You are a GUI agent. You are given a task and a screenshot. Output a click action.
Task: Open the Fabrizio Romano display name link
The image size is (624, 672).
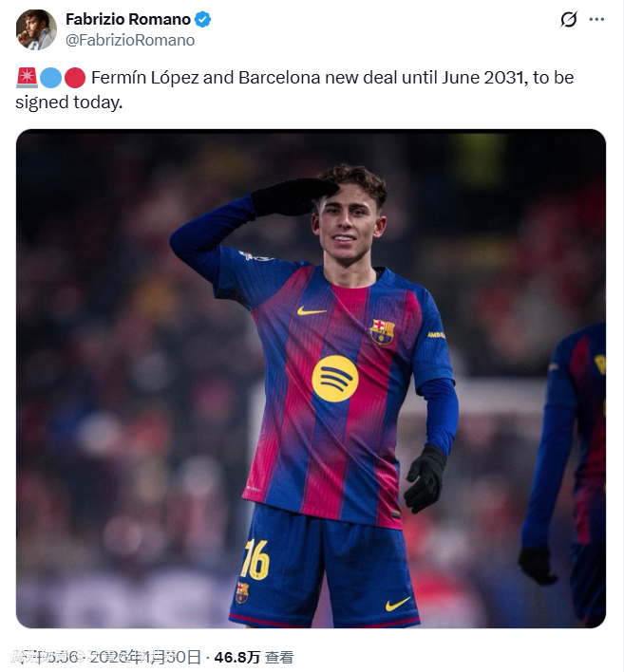(x=127, y=20)
